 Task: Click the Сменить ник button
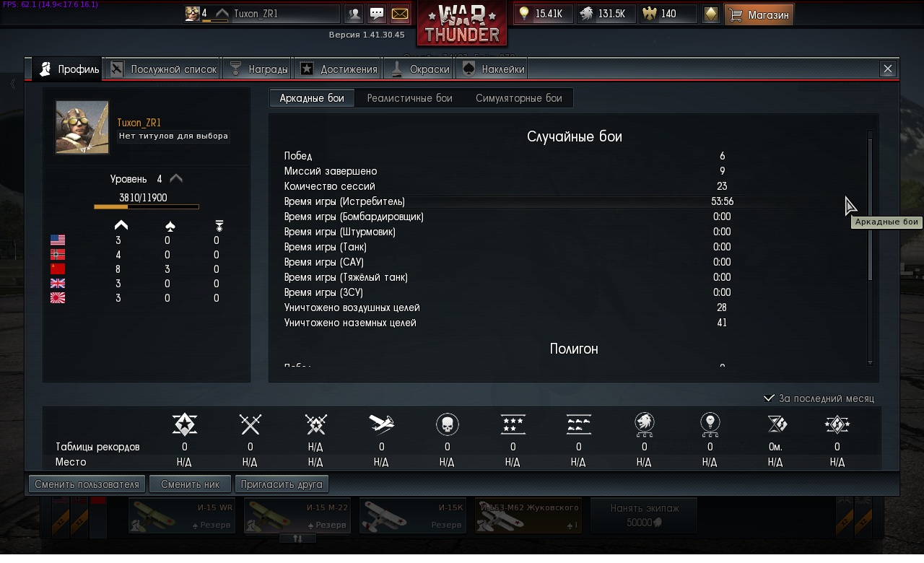tap(191, 484)
